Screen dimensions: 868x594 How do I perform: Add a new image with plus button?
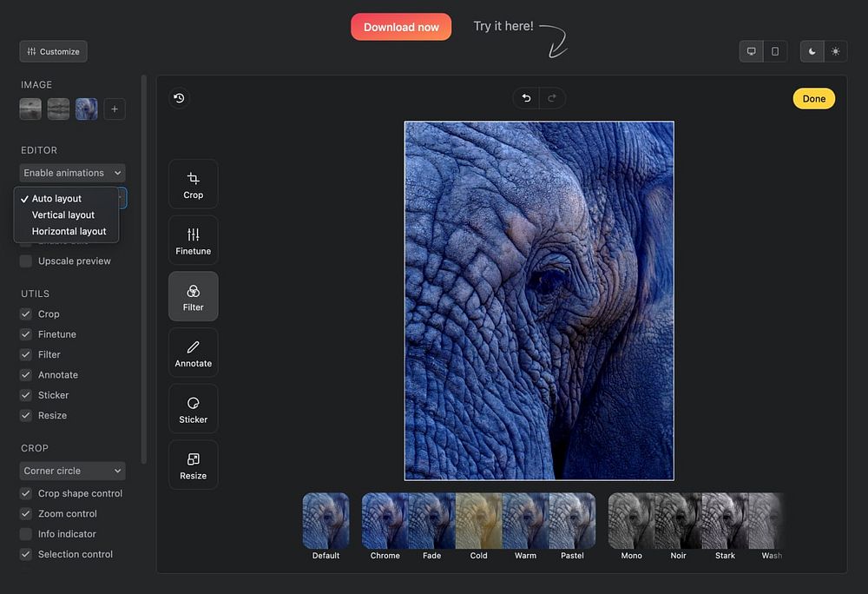(115, 109)
